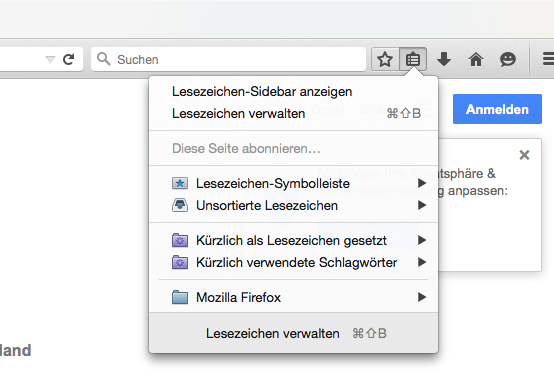Click the Lesezeichen-Symbolleiste star icon

click(180, 183)
